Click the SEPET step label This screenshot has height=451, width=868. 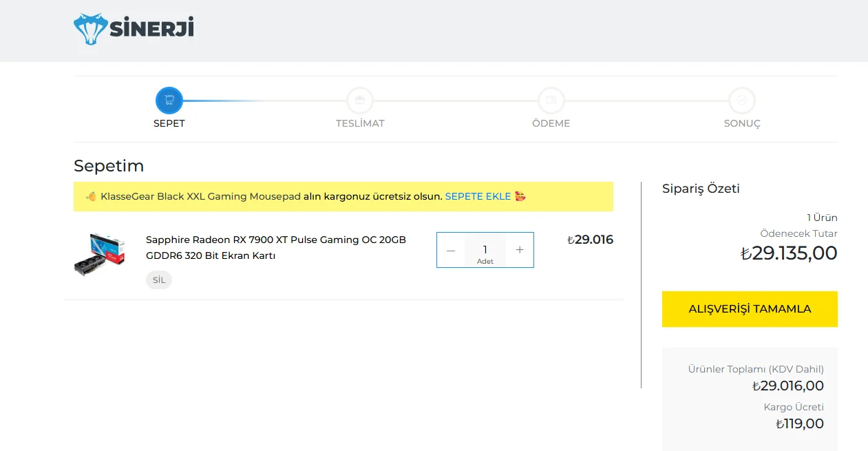[x=169, y=124]
